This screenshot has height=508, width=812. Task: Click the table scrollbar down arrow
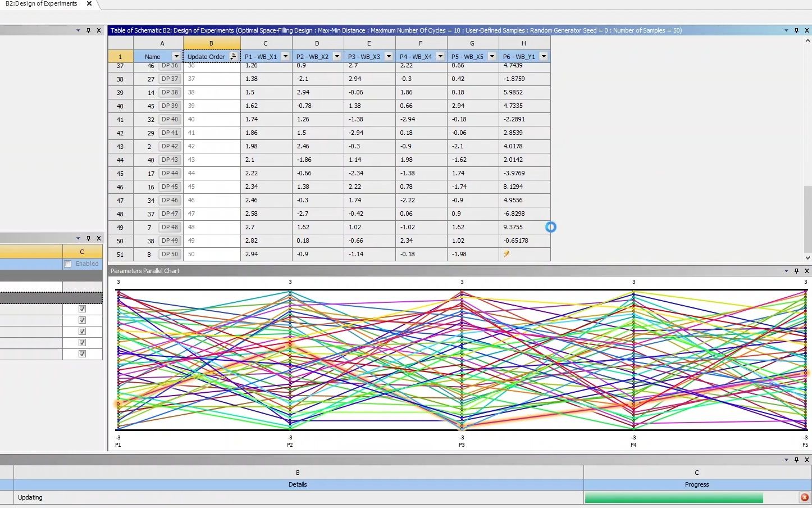click(x=808, y=258)
